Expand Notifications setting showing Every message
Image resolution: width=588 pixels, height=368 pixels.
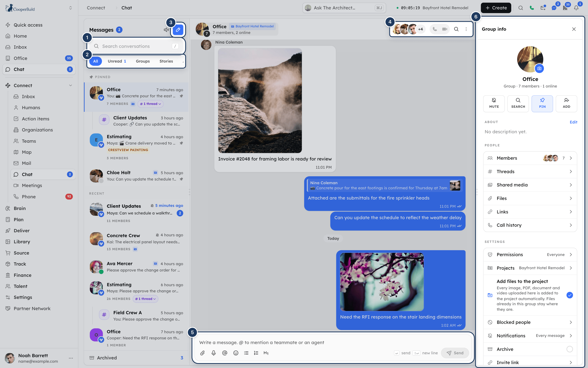click(530, 336)
